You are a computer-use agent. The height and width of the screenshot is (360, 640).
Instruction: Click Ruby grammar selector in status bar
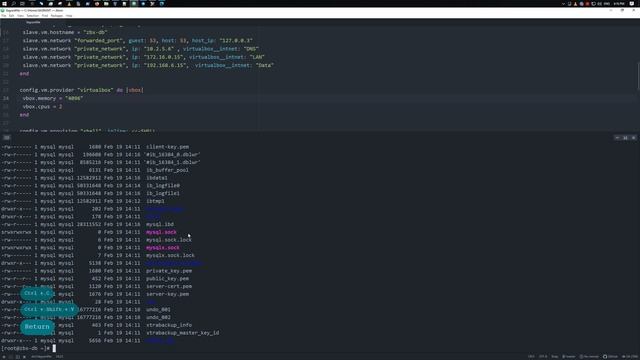coord(555,356)
